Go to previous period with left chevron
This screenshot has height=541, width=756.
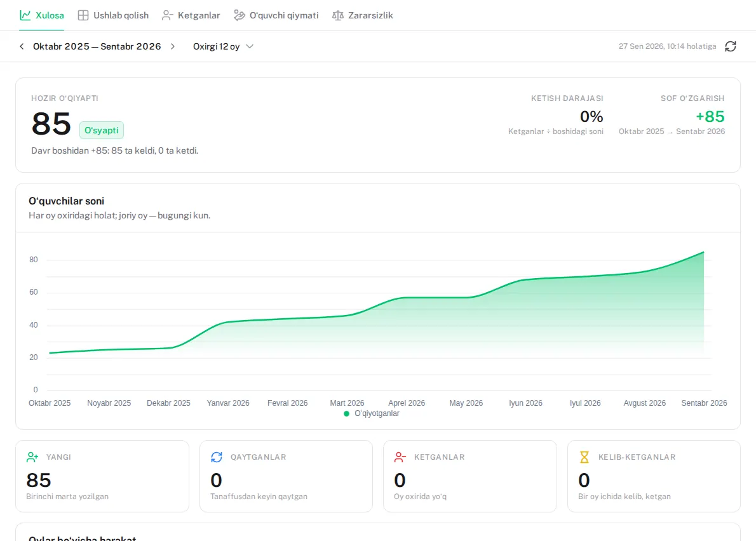pyautogui.click(x=22, y=46)
